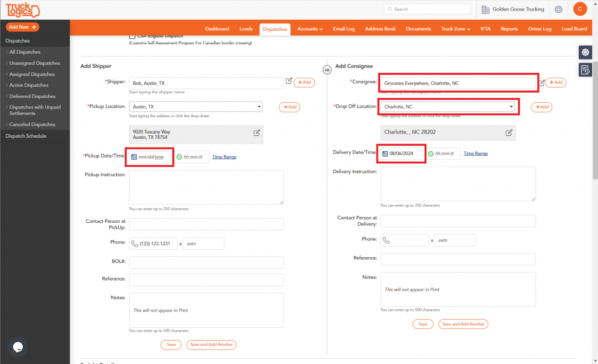Screen dimensions: 598x364
Task: Click Add button next to Pickup Location
Action: pyautogui.click(x=290, y=107)
